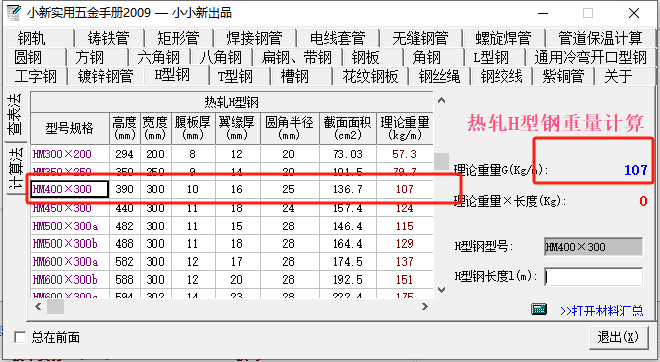The width and height of the screenshot is (660, 362).
Task: Select the HM500×300a row
Action: tap(232, 226)
